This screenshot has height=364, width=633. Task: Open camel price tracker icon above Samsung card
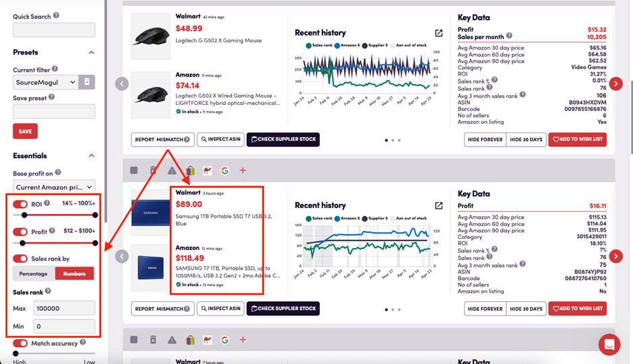[x=207, y=171]
